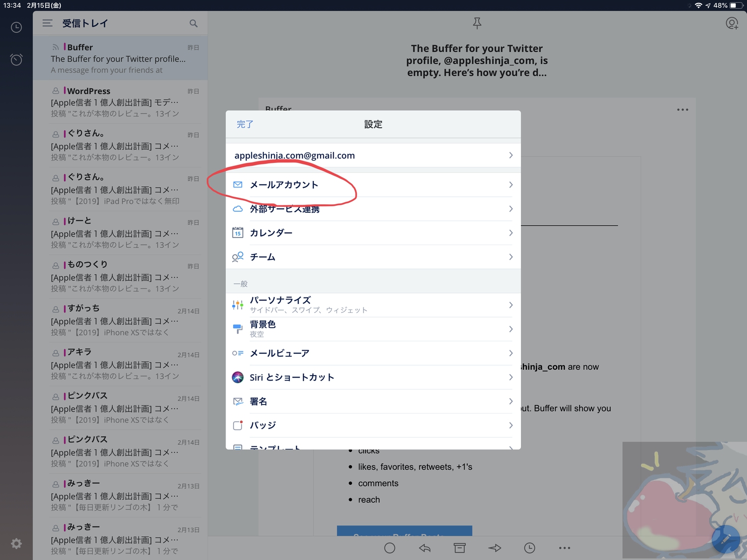Click the signature icon beside 署名
The height and width of the screenshot is (560, 747).
[x=238, y=401]
